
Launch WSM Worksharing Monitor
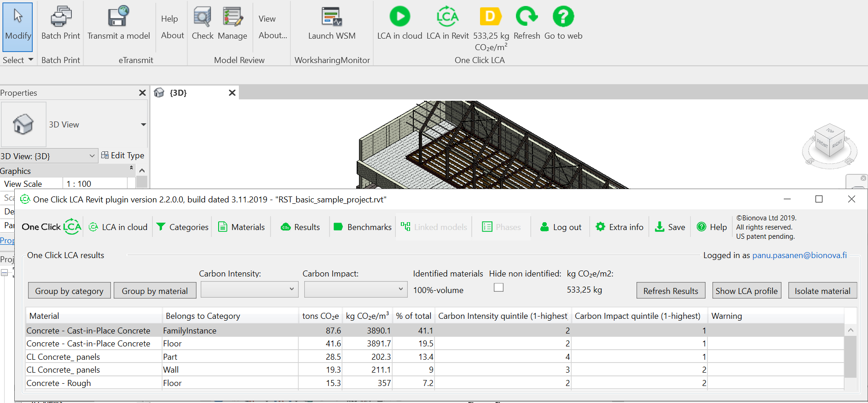[332, 23]
